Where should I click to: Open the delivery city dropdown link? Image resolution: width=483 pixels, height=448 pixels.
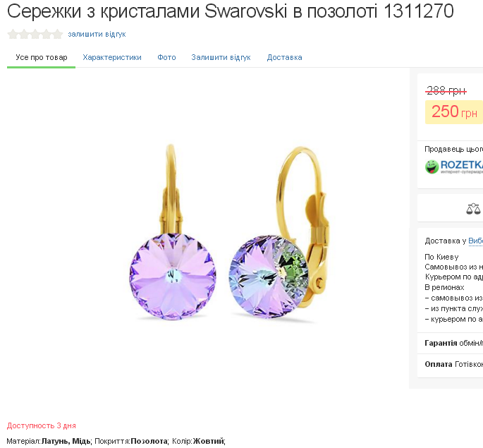(475, 241)
